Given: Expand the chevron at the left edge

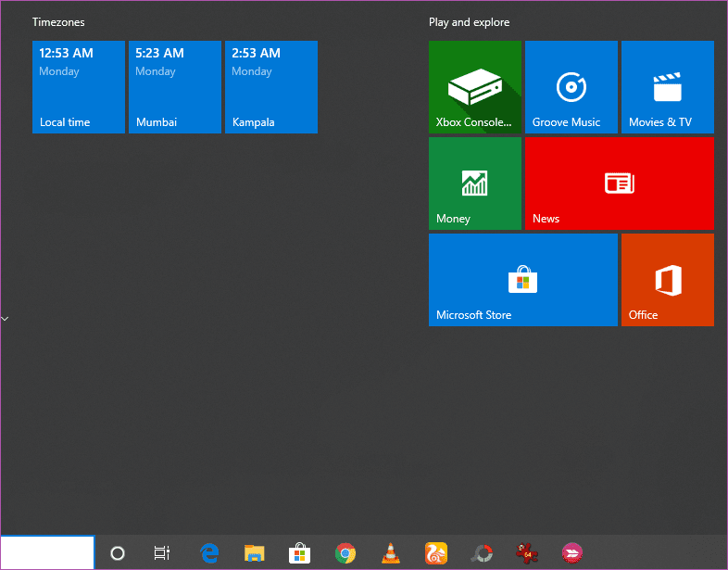Looking at the screenshot, I should (x=5, y=319).
